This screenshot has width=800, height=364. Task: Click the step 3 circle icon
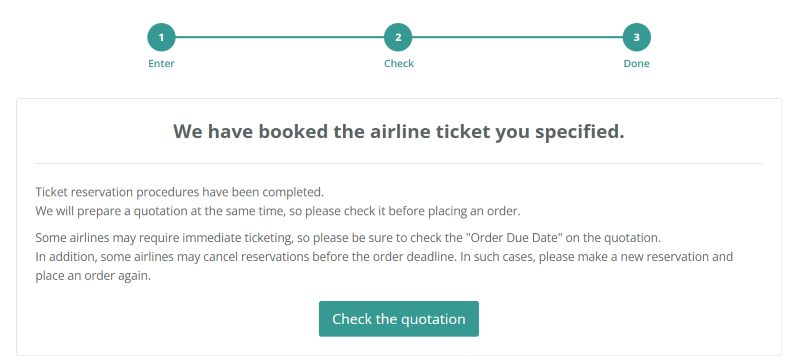point(637,37)
